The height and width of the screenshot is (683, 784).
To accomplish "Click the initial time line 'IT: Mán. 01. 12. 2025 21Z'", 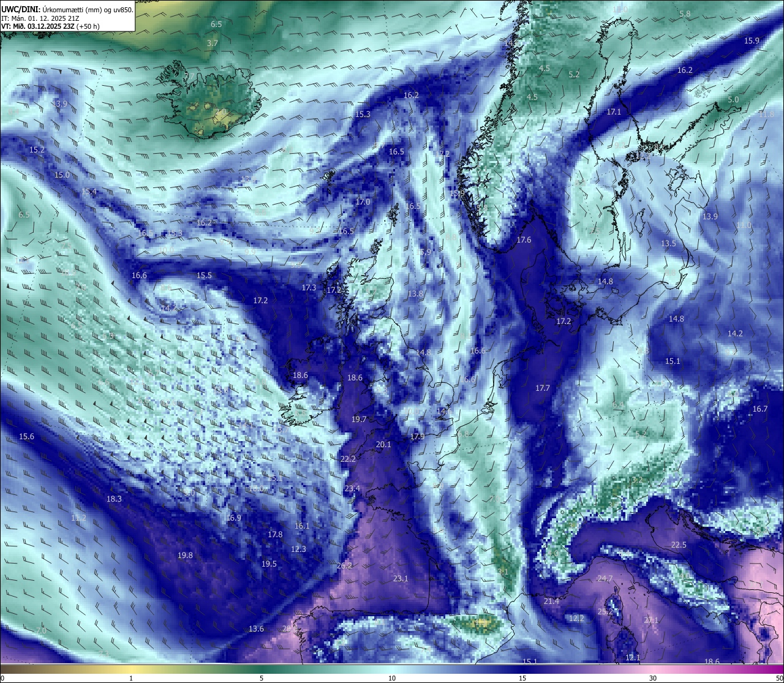I will tap(40, 18).
